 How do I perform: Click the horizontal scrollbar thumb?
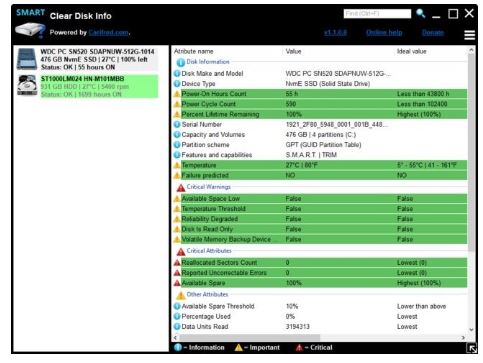(249, 338)
